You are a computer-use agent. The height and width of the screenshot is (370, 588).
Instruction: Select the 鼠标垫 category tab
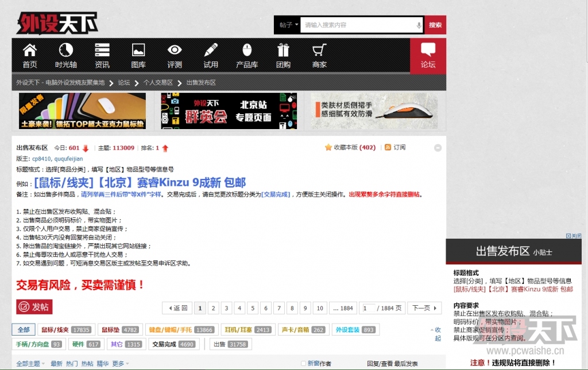click(121, 330)
